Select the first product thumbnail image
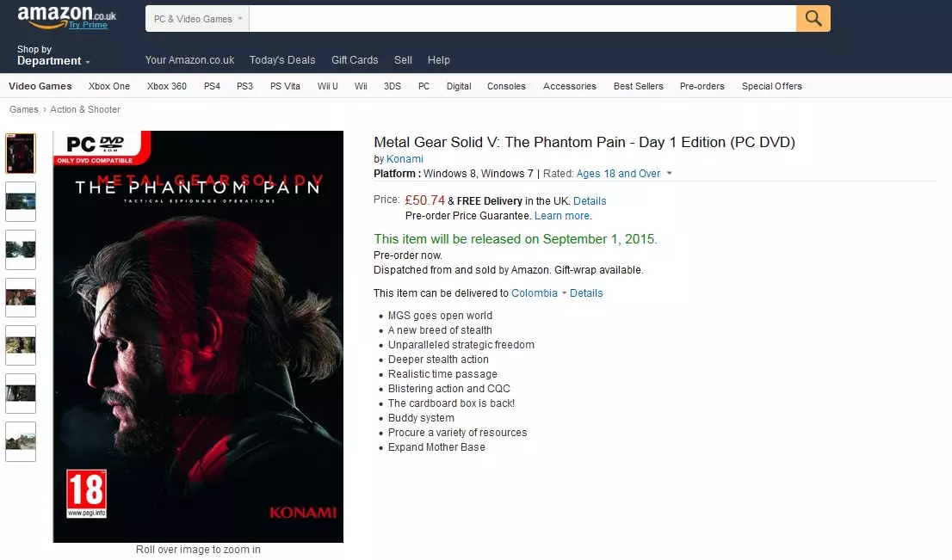 [x=21, y=153]
